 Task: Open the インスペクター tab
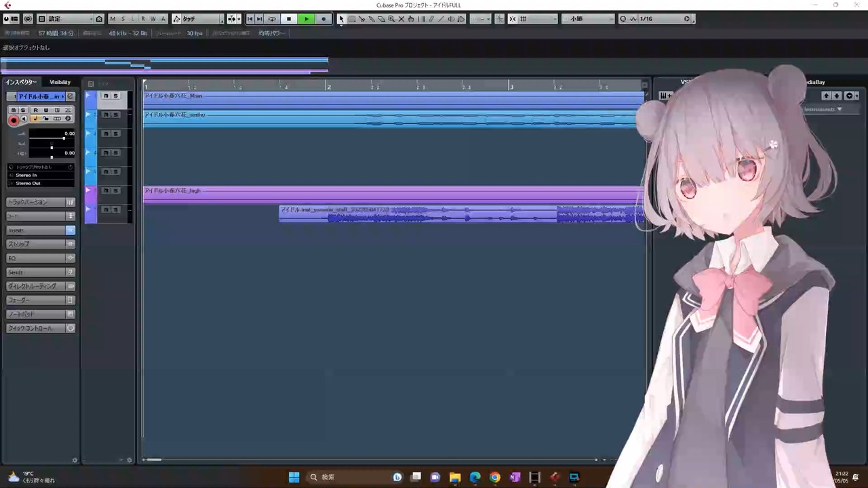[x=22, y=82]
